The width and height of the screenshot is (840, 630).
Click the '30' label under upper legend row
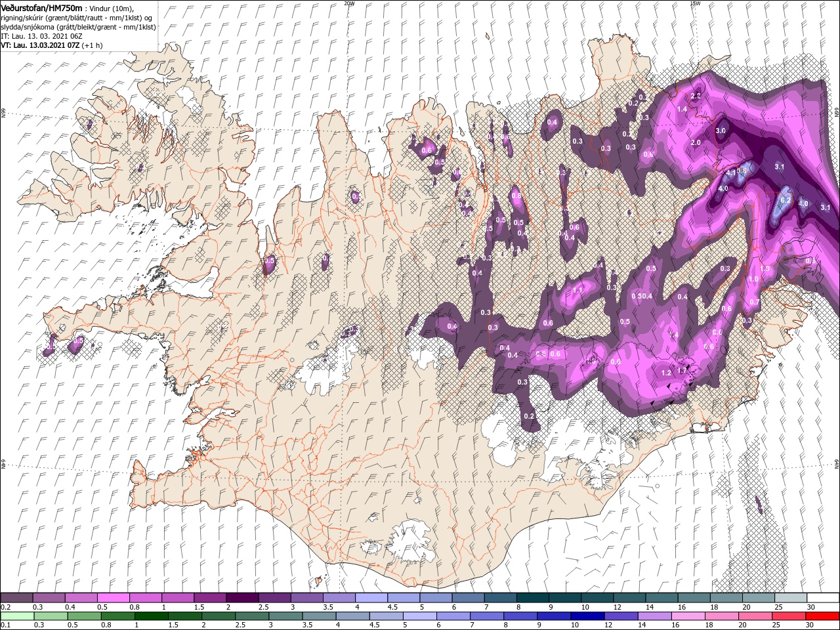point(811,607)
